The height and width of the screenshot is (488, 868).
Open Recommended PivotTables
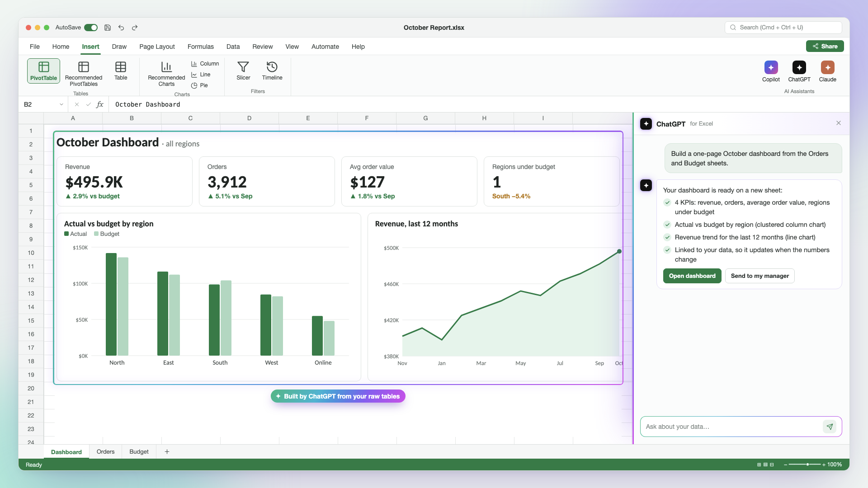pos(84,73)
